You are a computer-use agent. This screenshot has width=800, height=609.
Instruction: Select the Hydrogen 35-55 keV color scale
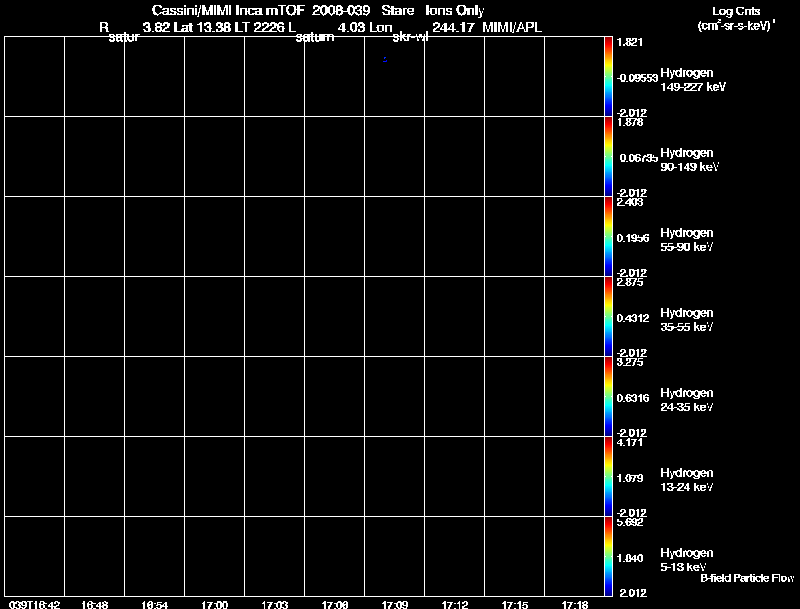[608, 317]
